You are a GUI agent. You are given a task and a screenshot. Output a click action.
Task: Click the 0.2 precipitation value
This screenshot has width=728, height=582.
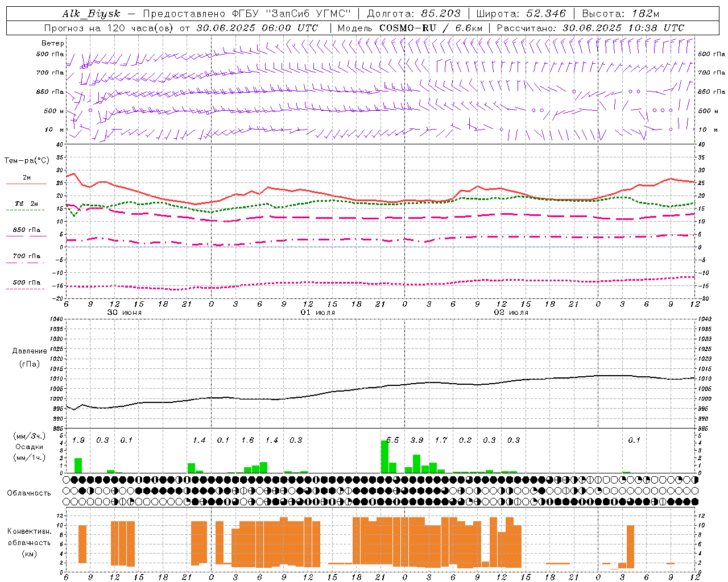pyautogui.click(x=465, y=440)
